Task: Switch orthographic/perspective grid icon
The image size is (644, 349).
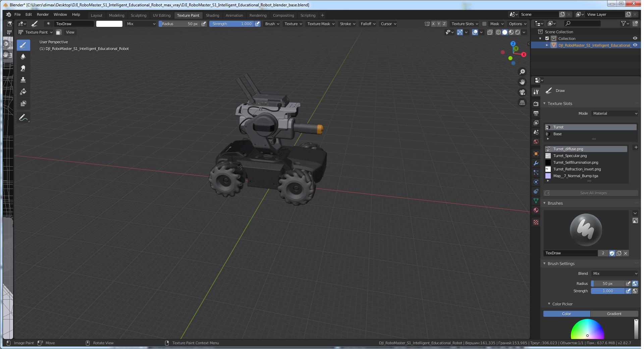Action: tap(522, 103)
